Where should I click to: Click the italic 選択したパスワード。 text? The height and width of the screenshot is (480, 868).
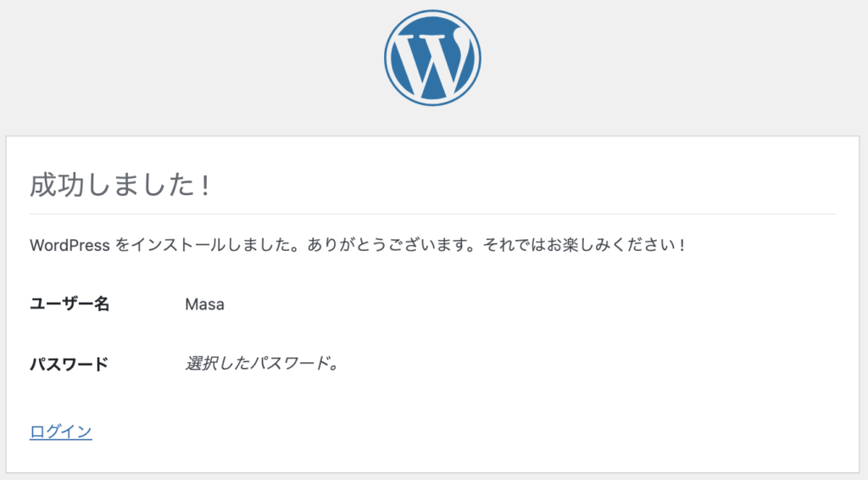[262, 363]
